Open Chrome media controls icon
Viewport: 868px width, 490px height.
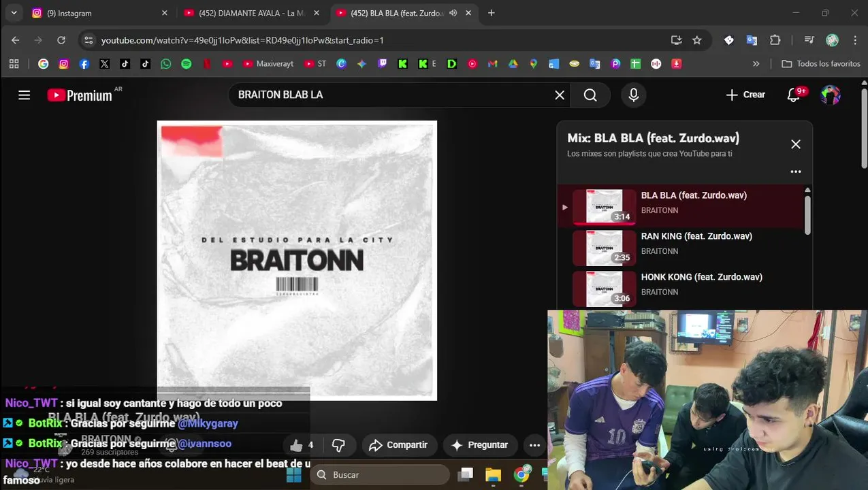[x=809, y=40]
